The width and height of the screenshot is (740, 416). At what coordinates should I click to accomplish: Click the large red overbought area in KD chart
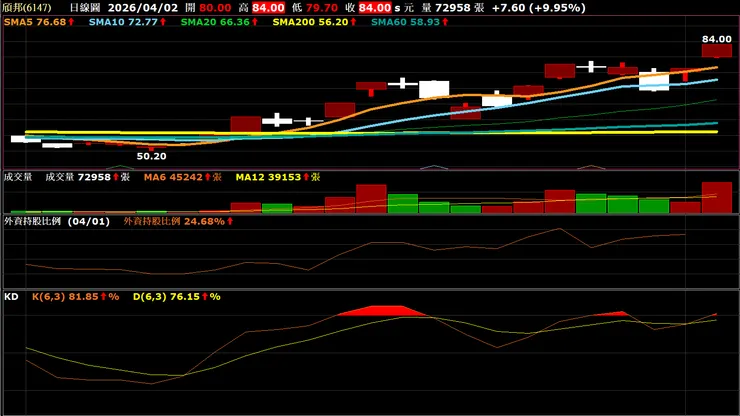(382, 311)
